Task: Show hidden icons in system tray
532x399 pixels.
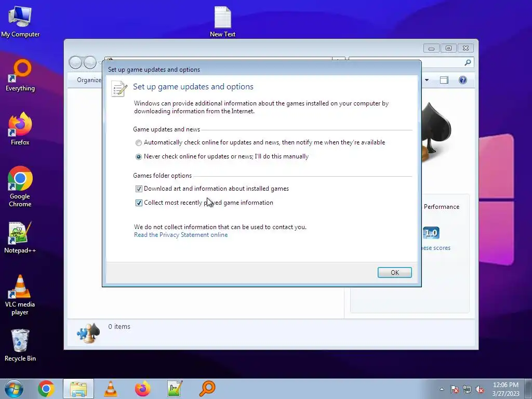Action: coord(442,389)
